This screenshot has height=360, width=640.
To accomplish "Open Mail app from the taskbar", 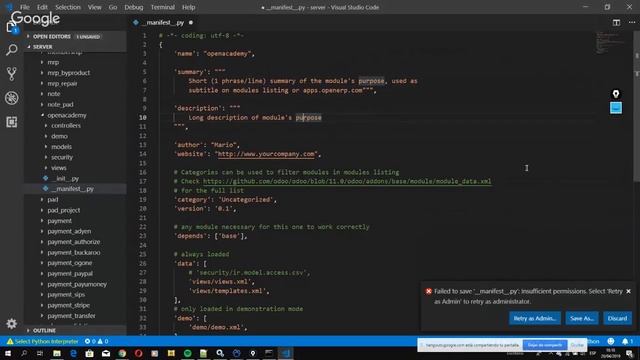I will click(106, 353).
